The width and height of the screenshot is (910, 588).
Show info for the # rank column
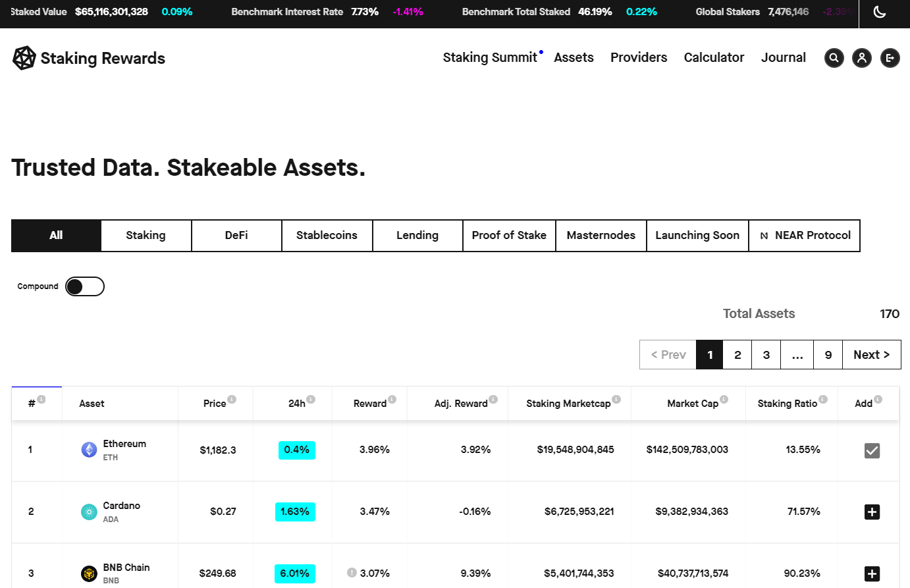click(x=41, y=400)
